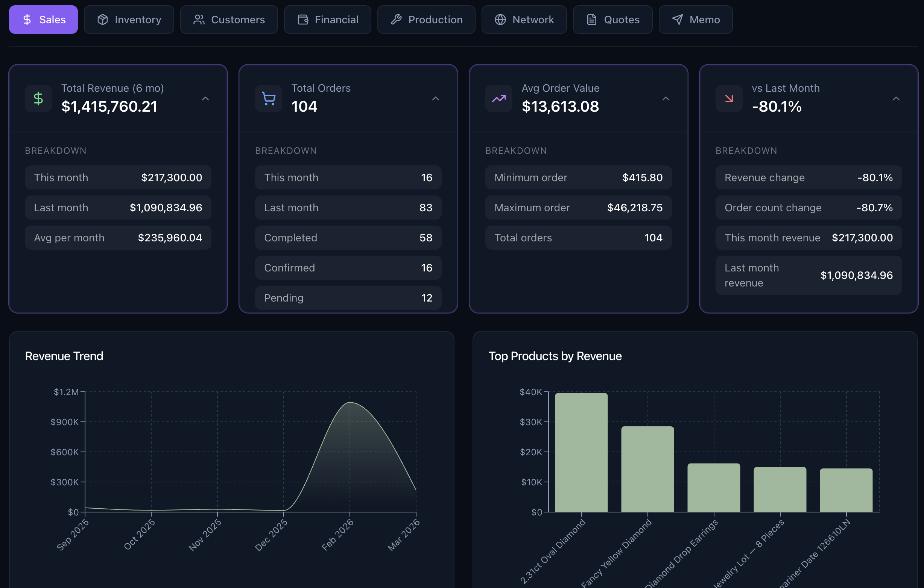Click the Pending 12 row
This screenshot has width=924, height=588.
click(x=348, y=298)
